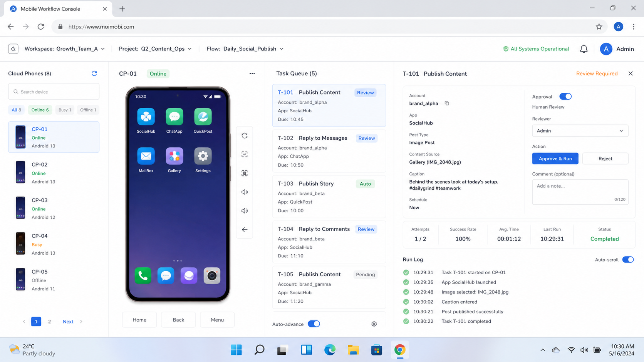Viewport: 644px width, 362px height.
Task: Toggle Auto-scroll in Run Log
Action: 628,260
